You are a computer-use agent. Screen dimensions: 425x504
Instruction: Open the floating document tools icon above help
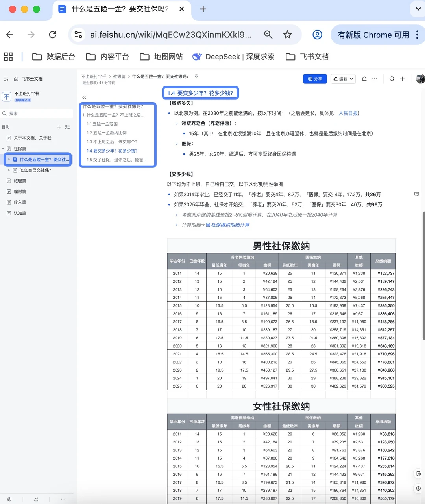point(418,474)
